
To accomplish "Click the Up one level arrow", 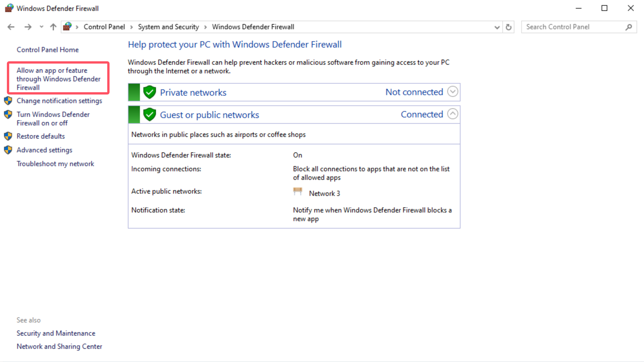I will [53, 27].
